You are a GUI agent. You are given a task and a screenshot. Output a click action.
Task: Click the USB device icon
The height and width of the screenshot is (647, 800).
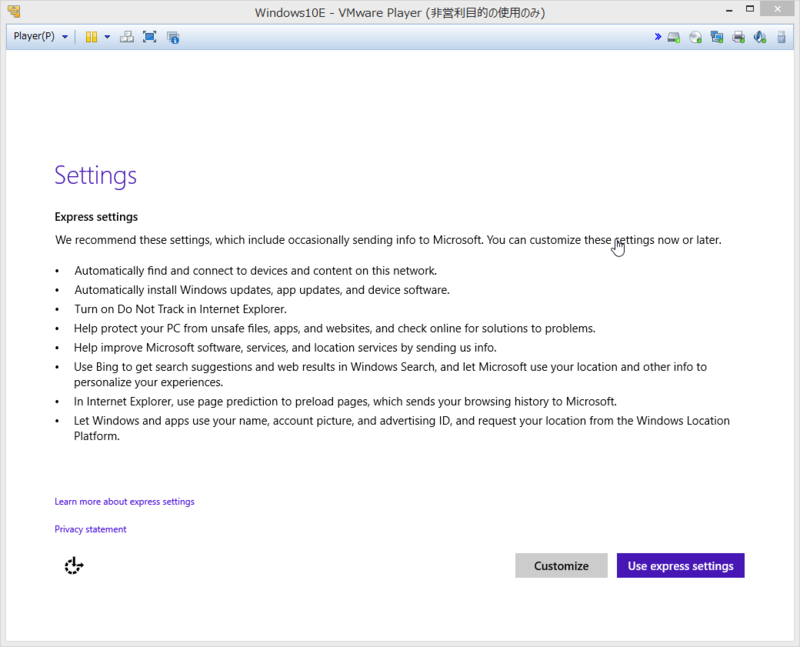781,37
